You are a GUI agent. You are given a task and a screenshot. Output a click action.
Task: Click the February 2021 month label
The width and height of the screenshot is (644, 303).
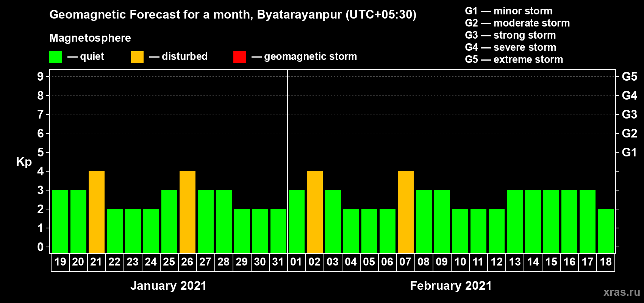(451, 286)
